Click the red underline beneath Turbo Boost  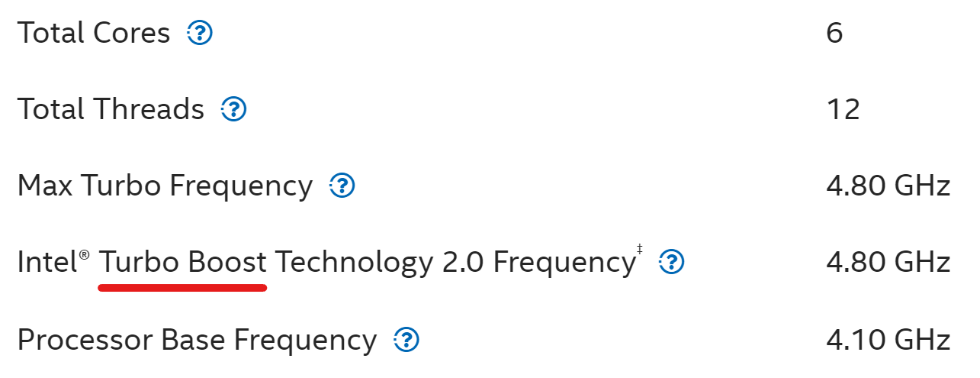point(183,288)
